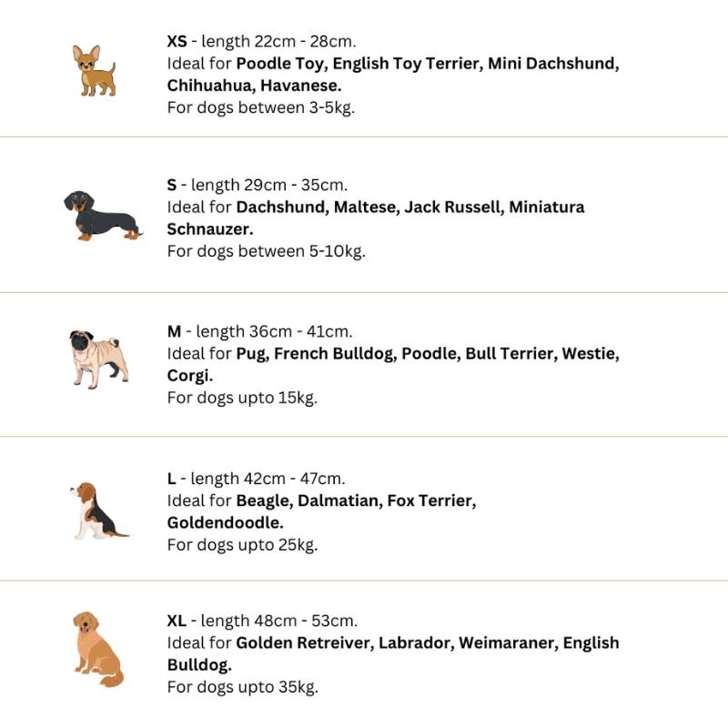Select 'Golden Retreiver' breed text

click(x=305, y=643)
